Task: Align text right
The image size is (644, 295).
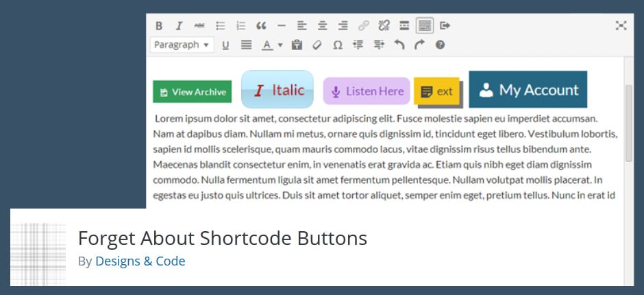Action: pos(343,26)
